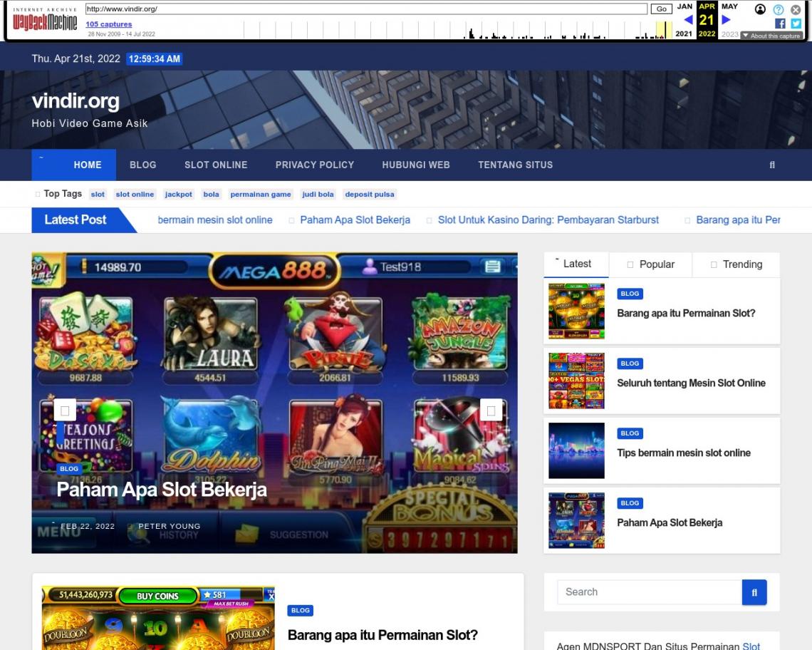Open BLOG menu item
This screenshot has height=650, width=812.
point(143,165)
